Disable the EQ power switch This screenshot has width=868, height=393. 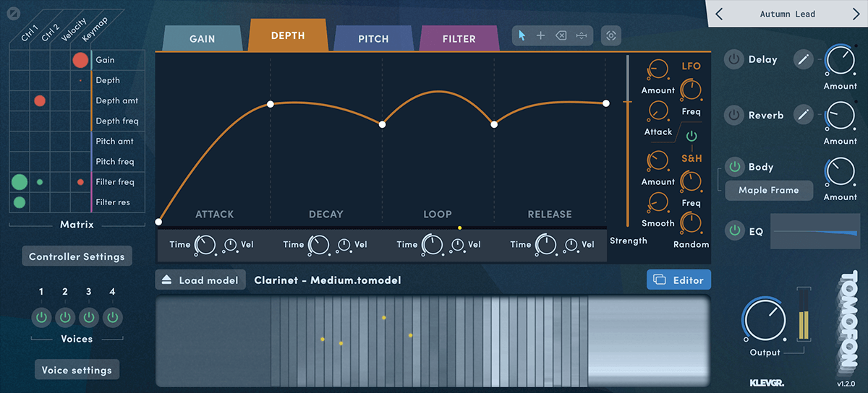click(x=735, y=230)
